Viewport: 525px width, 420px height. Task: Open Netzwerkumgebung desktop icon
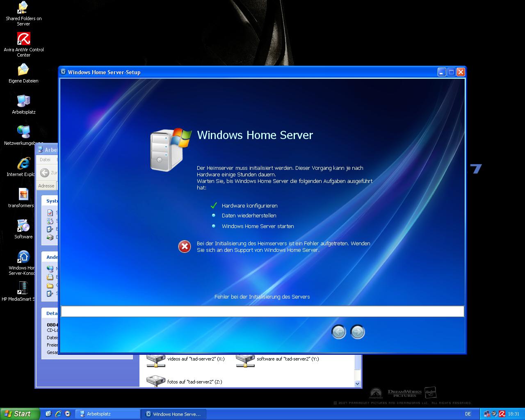[x=23, y=136]
